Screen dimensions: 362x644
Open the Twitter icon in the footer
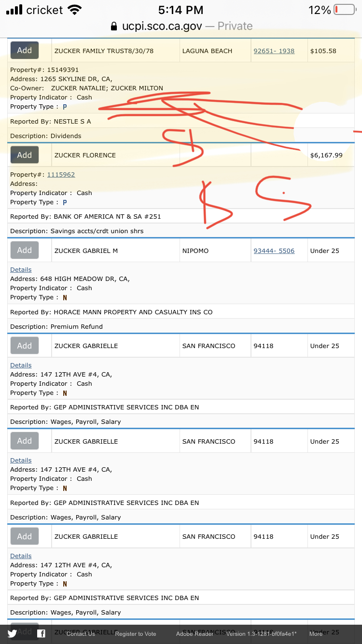pos(13,633)
